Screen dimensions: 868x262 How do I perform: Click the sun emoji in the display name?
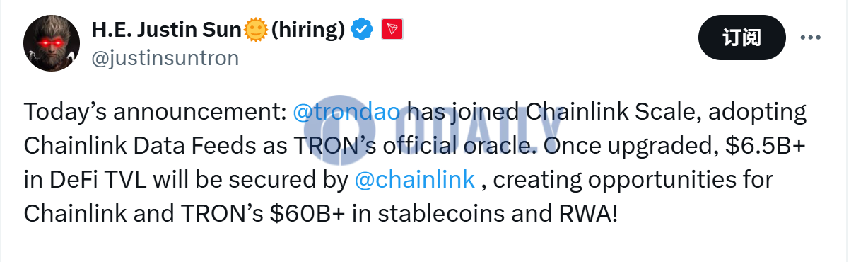tap(255, 29)
